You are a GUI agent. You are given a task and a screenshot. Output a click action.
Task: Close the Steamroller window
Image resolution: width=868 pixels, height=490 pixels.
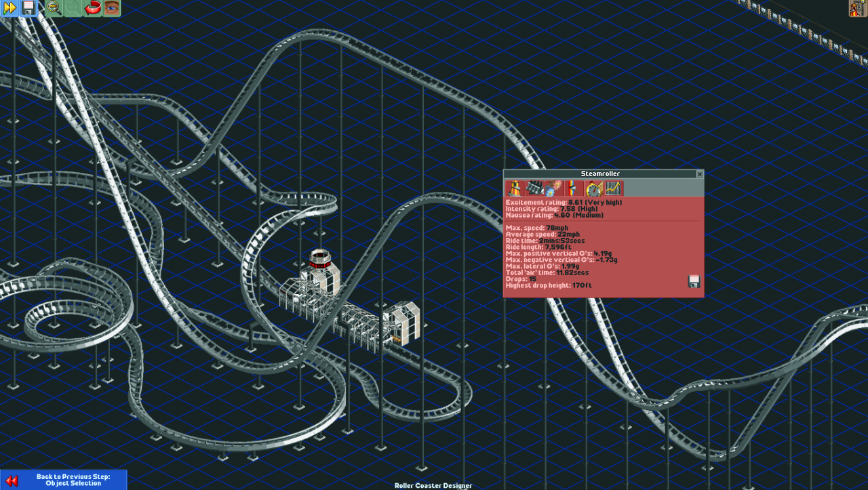700,174
